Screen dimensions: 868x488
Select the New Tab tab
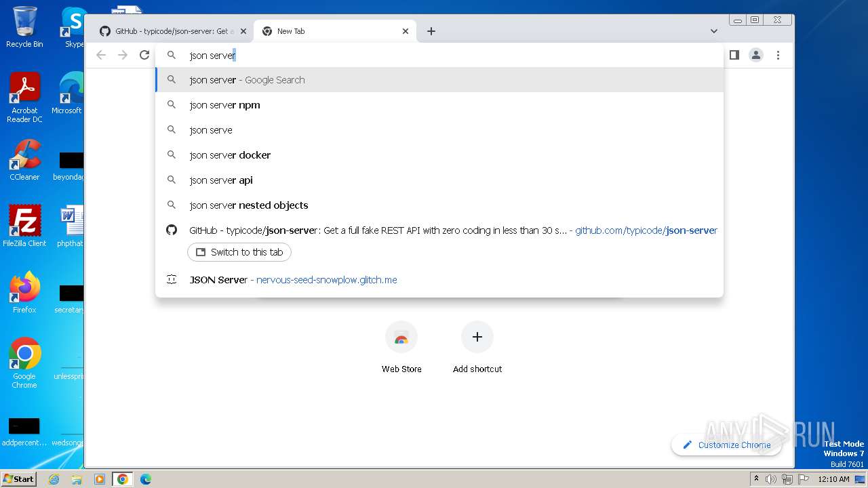(334, 31)
